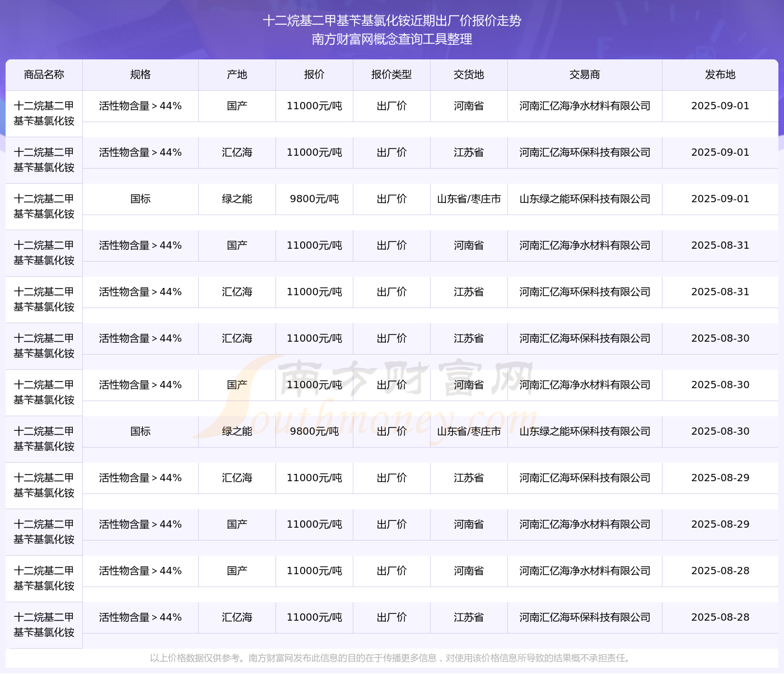Click date 2025-08-30 in the 山东绿之能环保科技有限公司 row
The height and width of the screenshot is (675, 784).
tap(720, 431)
